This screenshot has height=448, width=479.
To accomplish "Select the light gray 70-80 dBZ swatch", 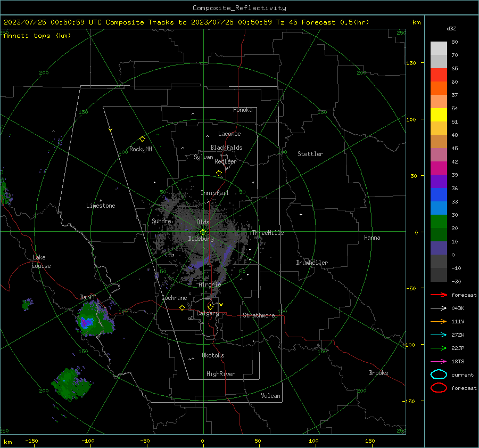I will point(439,48).
